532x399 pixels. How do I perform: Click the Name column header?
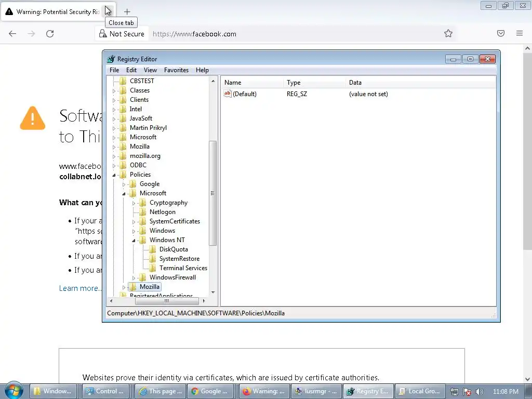(252, 83)
